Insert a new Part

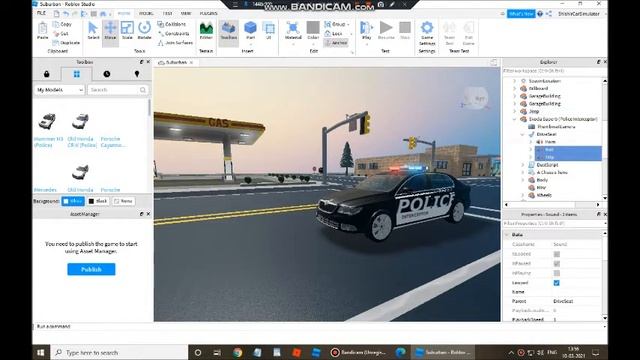click(x=250, y=31)
